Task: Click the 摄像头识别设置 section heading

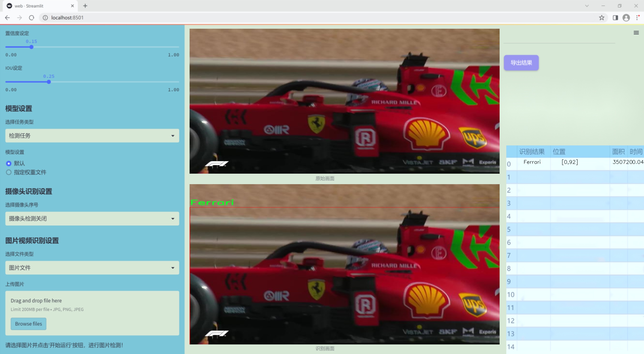Action: (29, 191)
